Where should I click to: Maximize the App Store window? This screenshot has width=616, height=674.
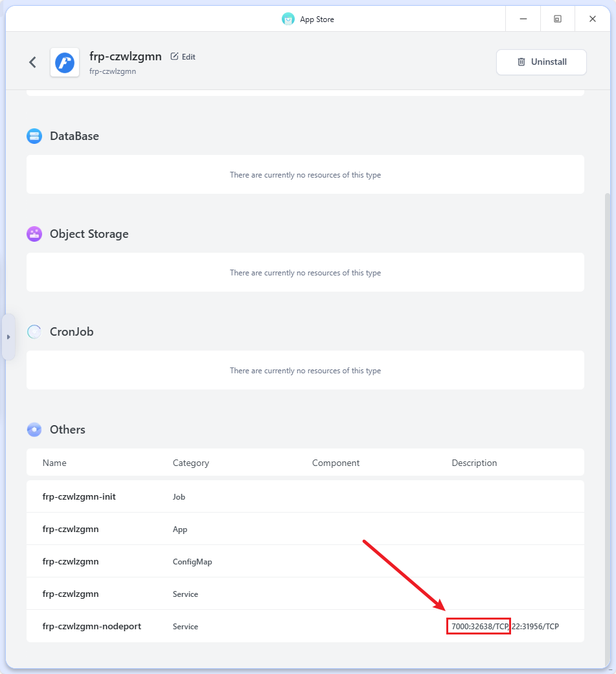[x=557, y=19]
